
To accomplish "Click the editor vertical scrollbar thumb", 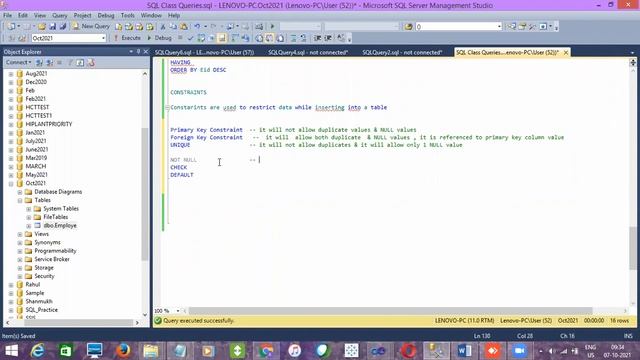I will 633,248.
